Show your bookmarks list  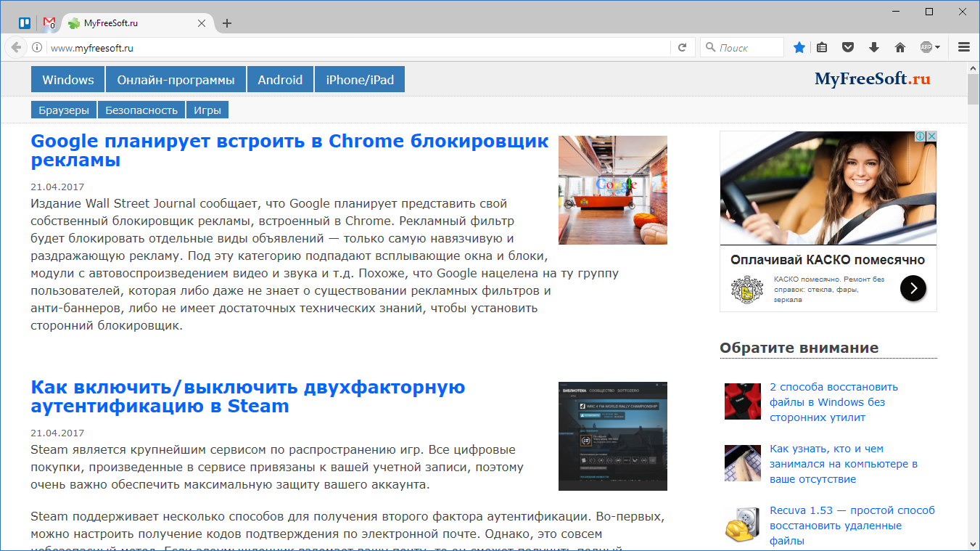click(x=822, y=48)
